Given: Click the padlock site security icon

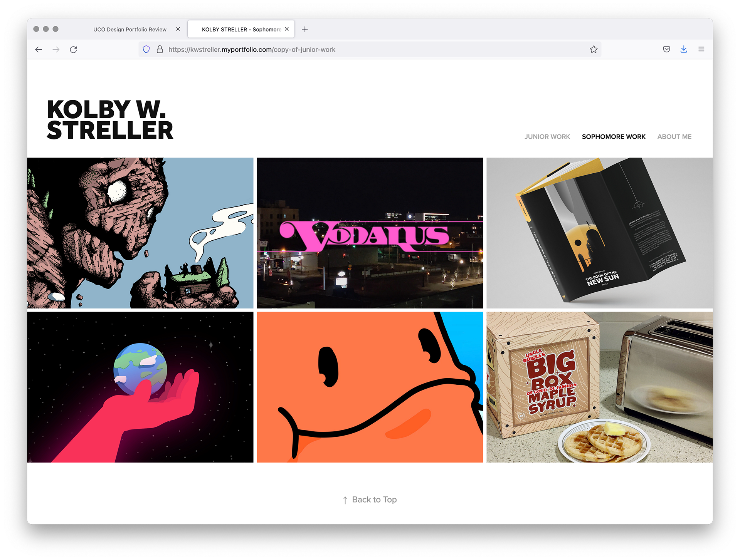Looking at the screenshot, I should point(160,49).
